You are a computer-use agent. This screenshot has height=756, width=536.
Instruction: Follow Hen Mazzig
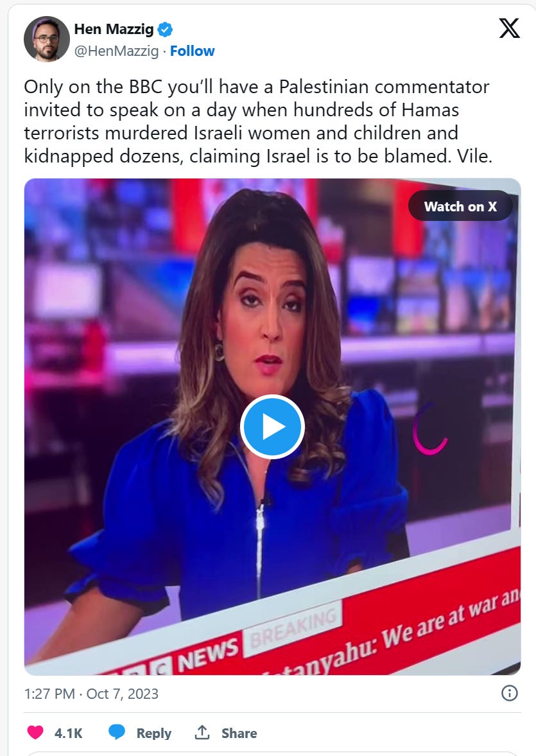[193, 51]
